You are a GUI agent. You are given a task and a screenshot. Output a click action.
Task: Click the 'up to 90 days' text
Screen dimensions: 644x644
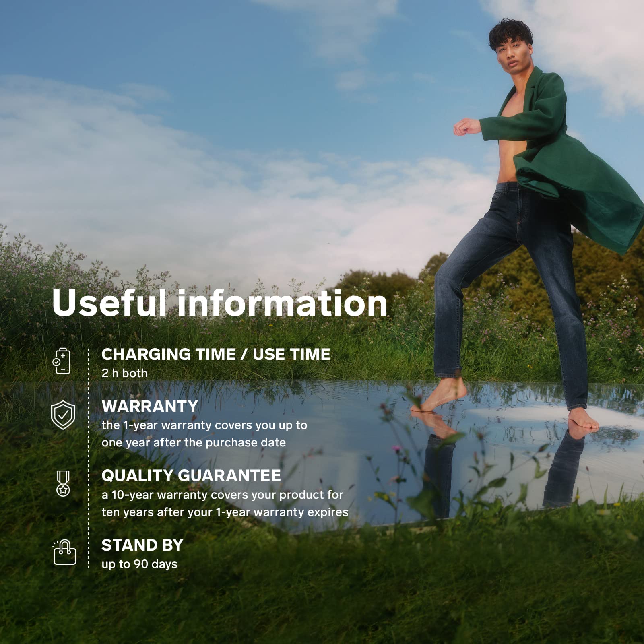point(139,564)
